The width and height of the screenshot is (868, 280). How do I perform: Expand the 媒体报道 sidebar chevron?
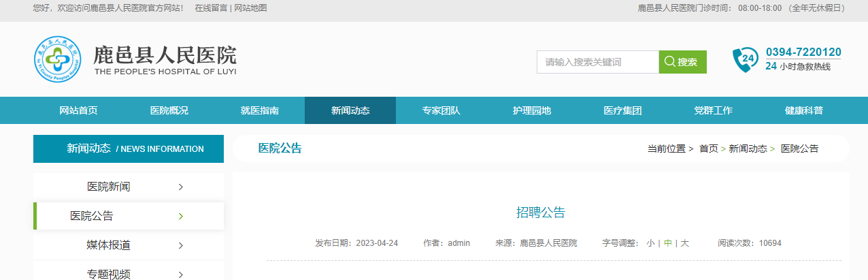pos(180,245)
